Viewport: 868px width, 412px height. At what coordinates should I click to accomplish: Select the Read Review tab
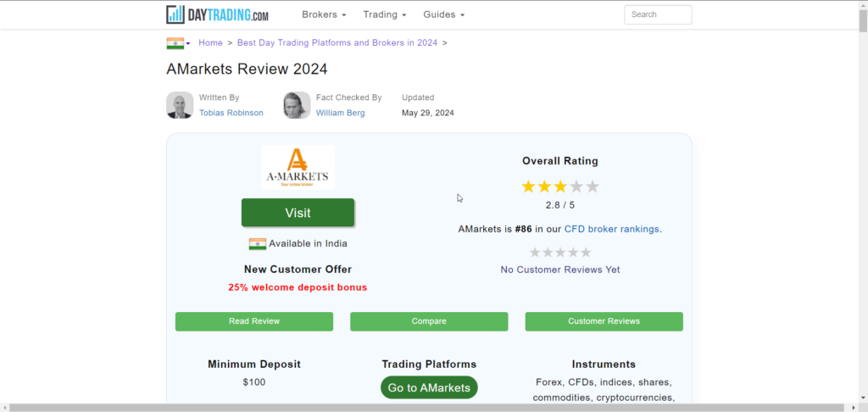point(254,321)
